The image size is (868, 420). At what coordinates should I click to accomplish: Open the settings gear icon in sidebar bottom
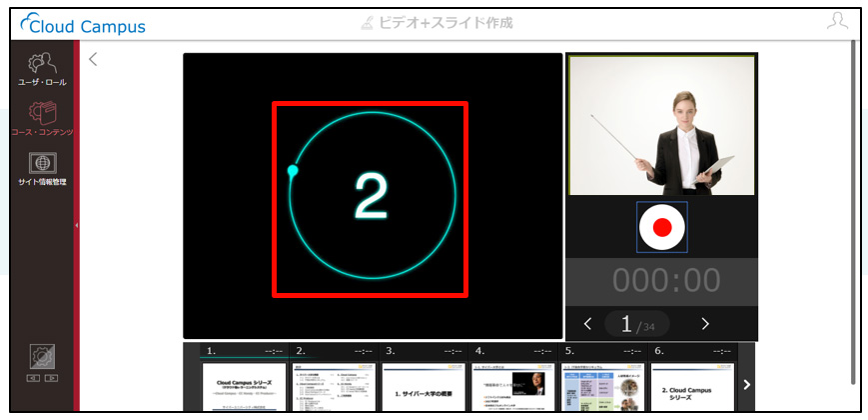click(42, 357)
